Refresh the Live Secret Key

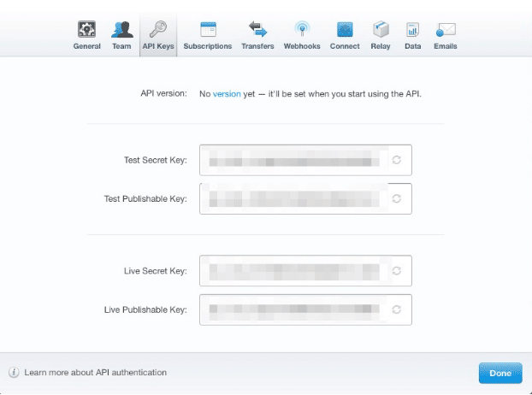pyautogui.click(x=396, y=271)
